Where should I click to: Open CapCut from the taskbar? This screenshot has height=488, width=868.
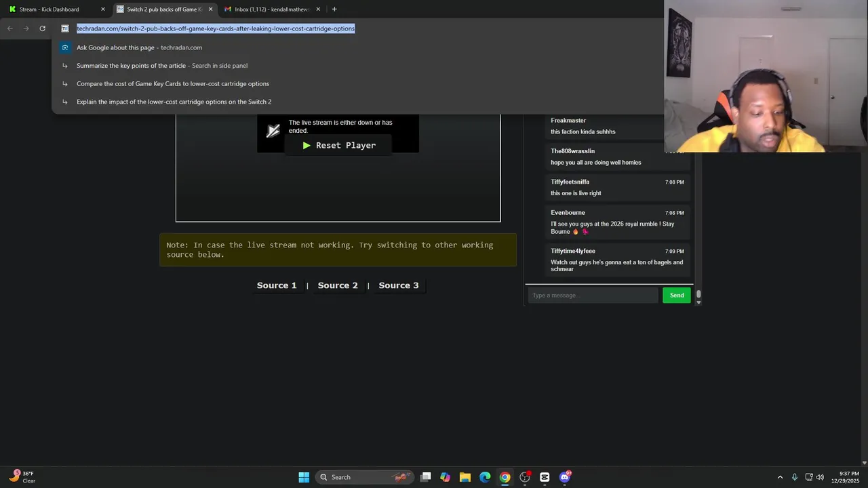(545, 477)
